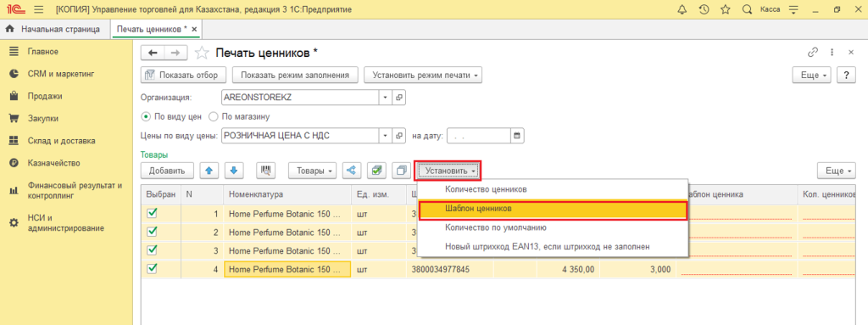Viewport: 868px width, 325px height.
Task: Click the "Добавить" button
Action: pyautogui.click(x=167, y=171)
